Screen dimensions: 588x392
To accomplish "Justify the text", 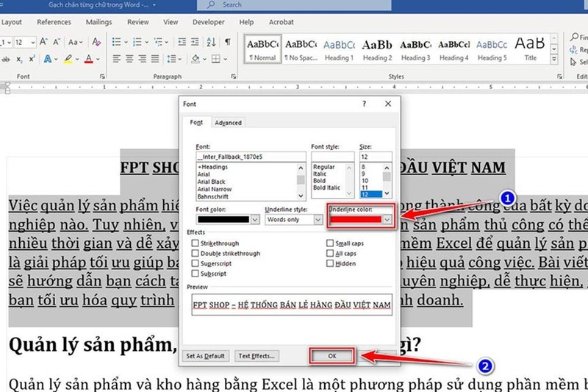I will pyautogui.click(x=155, y=59).
